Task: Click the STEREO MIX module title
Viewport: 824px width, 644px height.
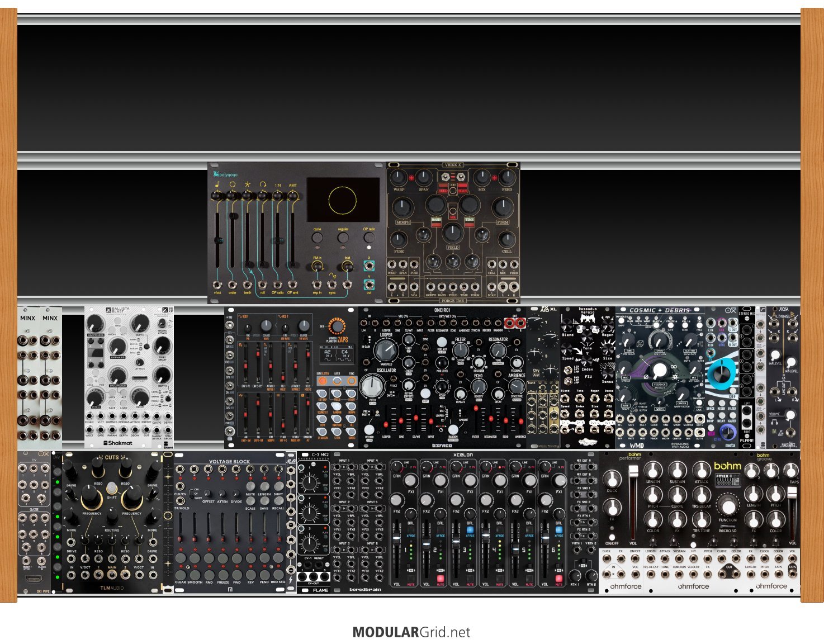Action: pyautogui.click(x=747, y=314)
